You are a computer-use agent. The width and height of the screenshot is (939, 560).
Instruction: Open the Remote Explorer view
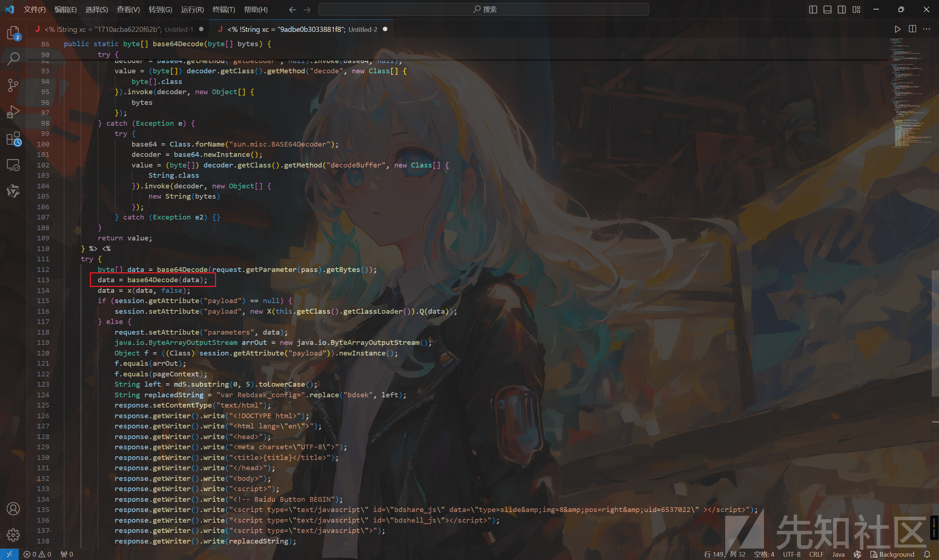13,165
